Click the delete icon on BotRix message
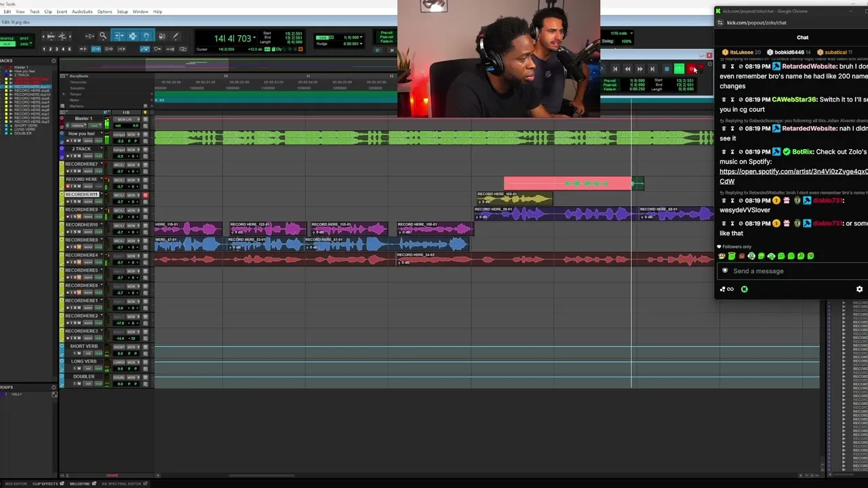Screen dimensions: 868x488 click(x=724, y=152)
